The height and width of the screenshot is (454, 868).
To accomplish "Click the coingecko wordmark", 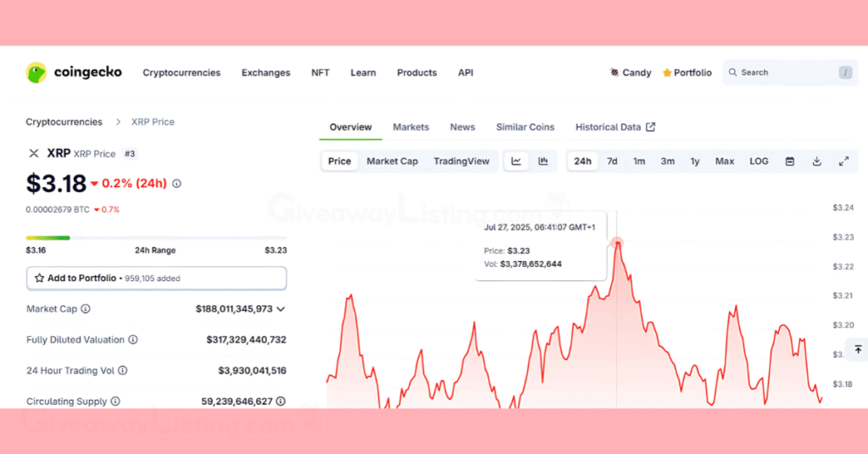I will tap(88, 72).
